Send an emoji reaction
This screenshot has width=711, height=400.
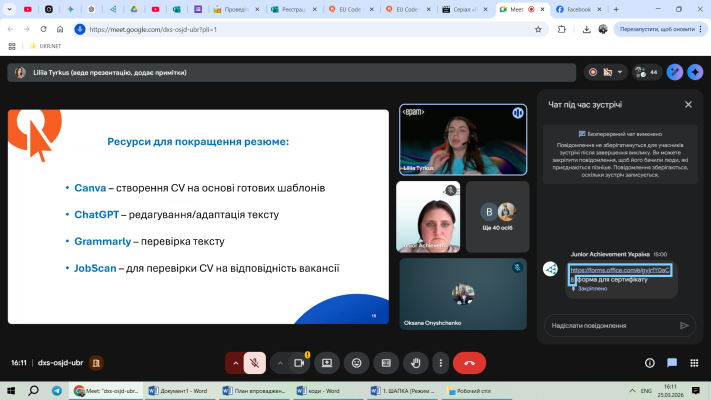coord(356,363)
